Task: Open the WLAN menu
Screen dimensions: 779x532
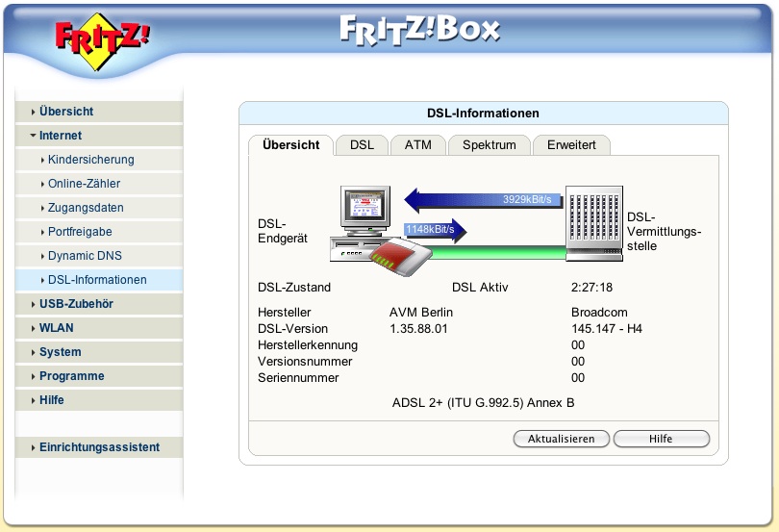Action: coord(99,328)
